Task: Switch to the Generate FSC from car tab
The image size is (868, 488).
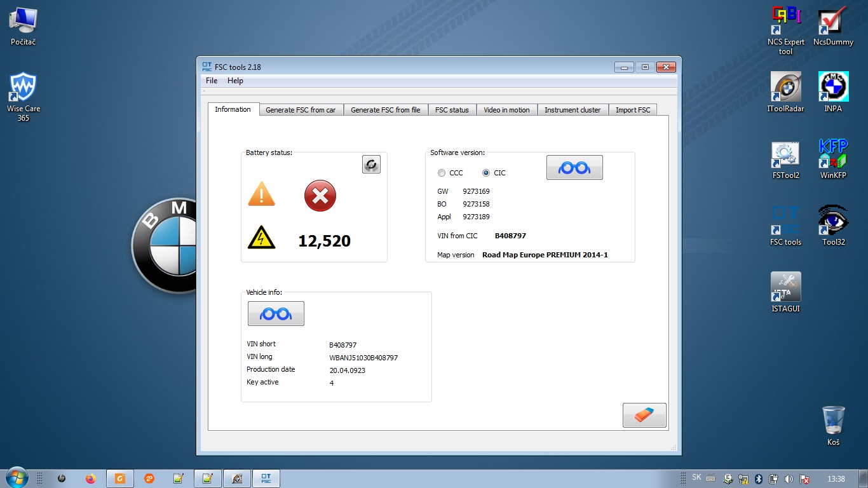Action: click(x=301, y=110)
